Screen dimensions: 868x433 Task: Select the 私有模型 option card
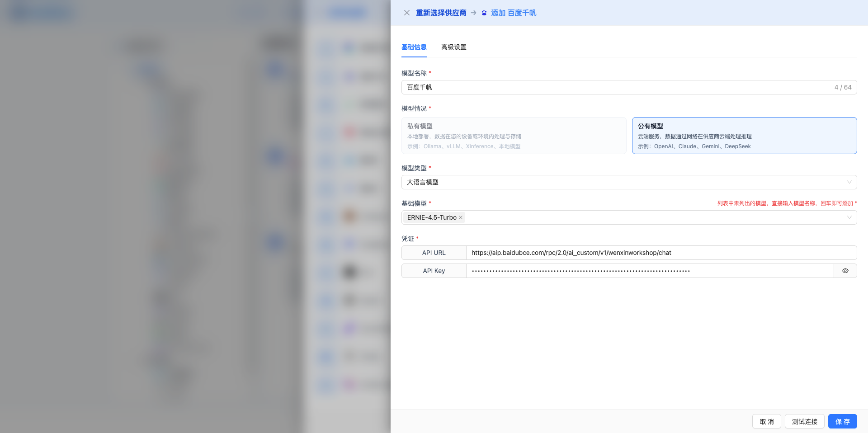pos(514,136)
